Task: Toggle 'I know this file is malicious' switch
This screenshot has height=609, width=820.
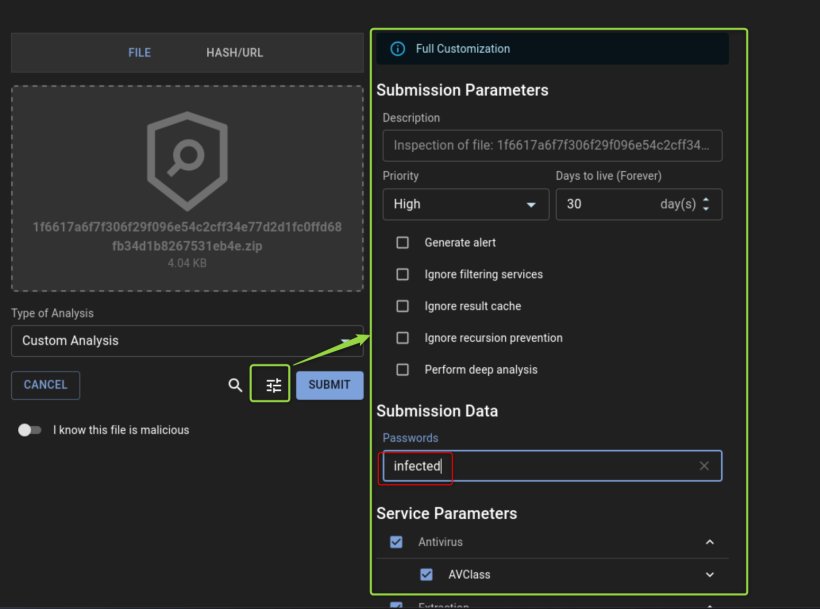Action: (x=31, y=430)
